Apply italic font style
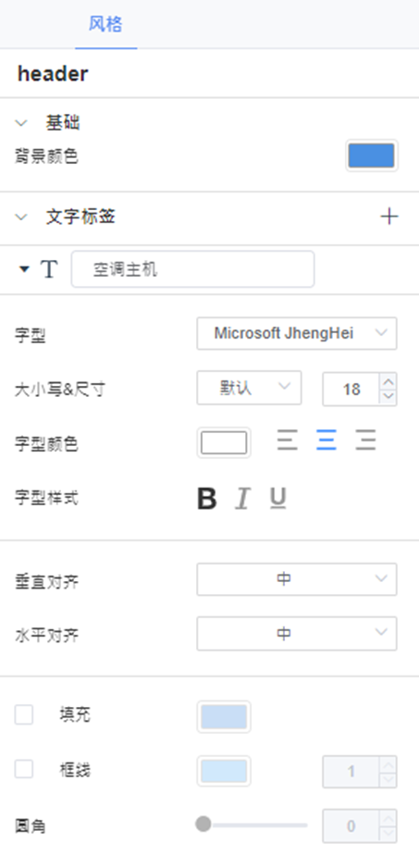 pos(242,499)
